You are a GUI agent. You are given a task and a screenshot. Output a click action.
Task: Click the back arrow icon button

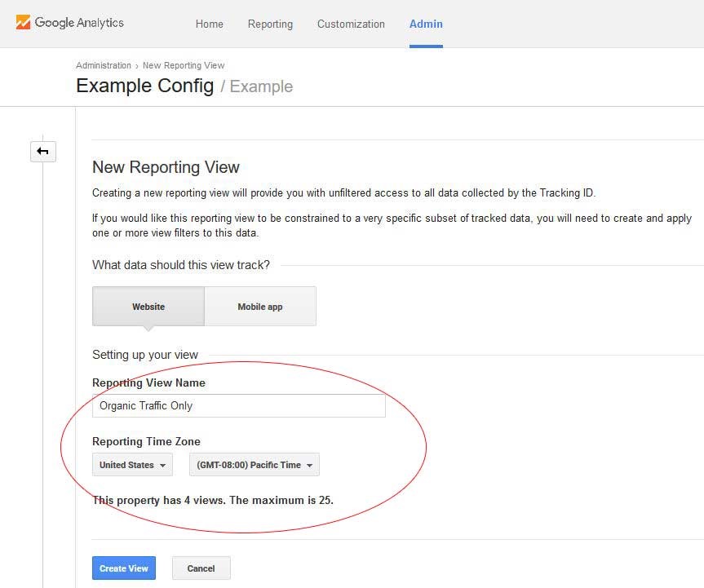coord(43,151)
